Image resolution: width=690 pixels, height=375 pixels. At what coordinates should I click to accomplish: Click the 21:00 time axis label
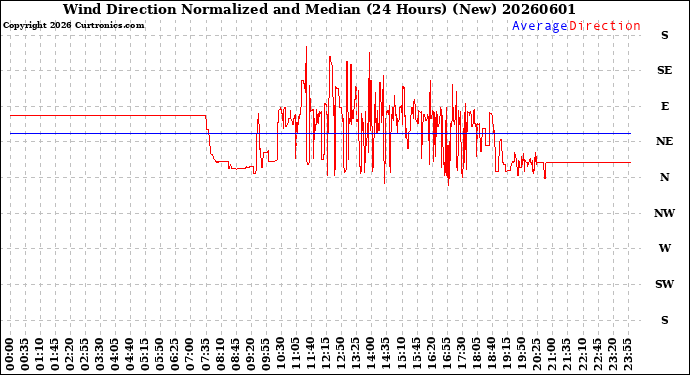pos(550,355)
